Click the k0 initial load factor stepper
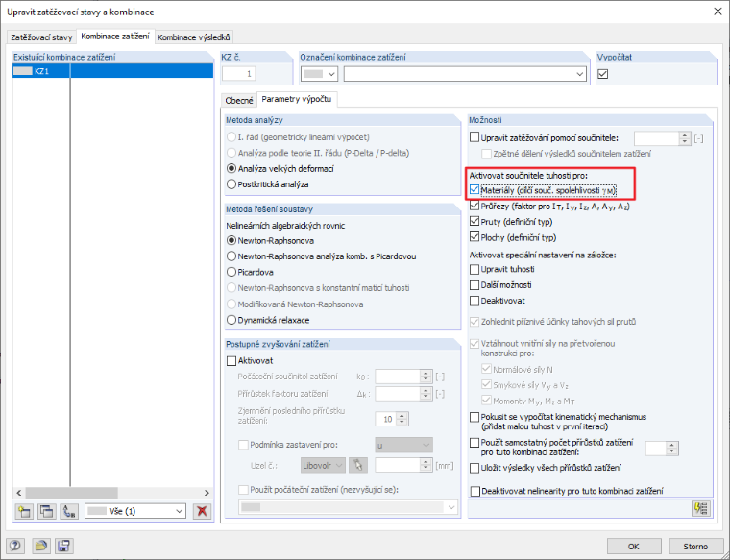The image size is (730, 560). pyautogui.click(x=426, y=377)
